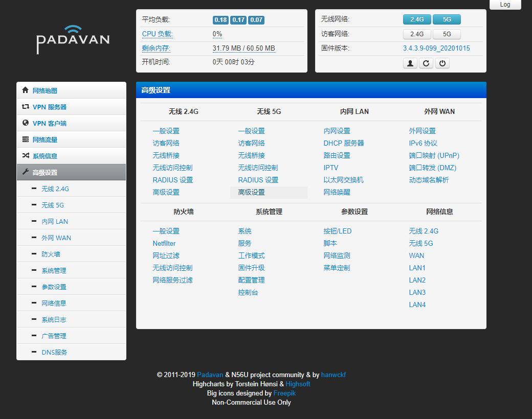Open 网络流量 via its bars icon
532x419 pixels.
pos(26,139)
